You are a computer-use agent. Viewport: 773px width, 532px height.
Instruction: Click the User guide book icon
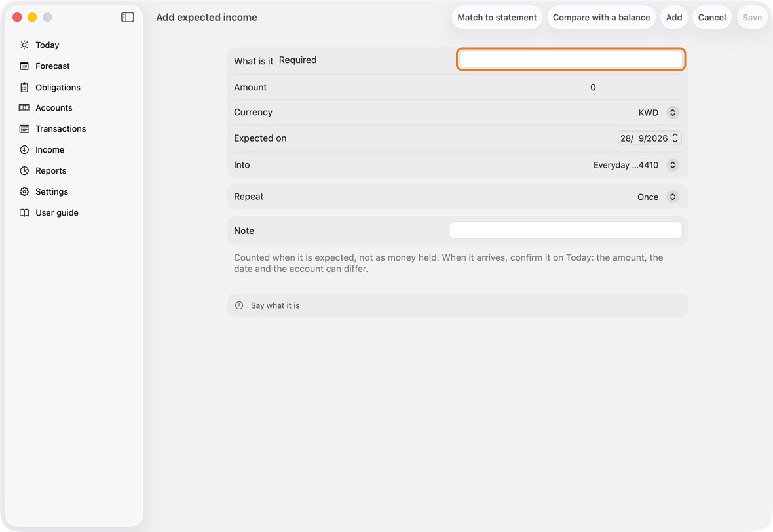coord(24,213)
